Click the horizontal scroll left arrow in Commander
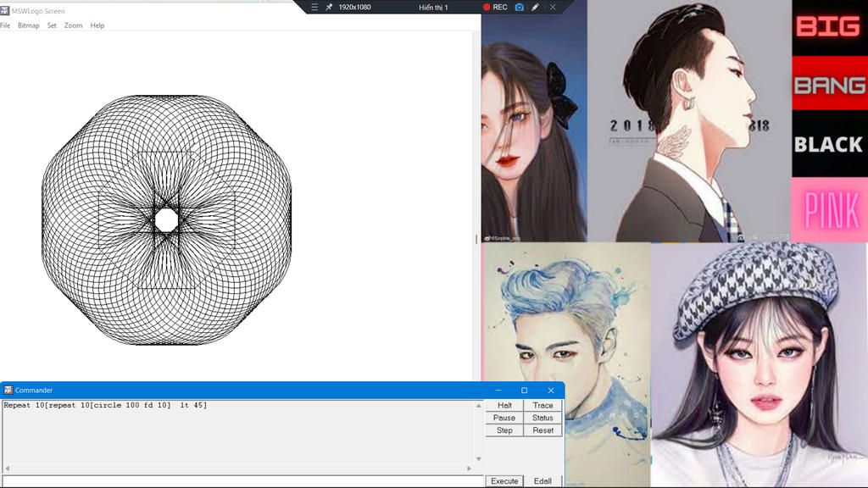The height and width of the screenshot is (488, 868). pyautogui.click(x=7, y=468)
